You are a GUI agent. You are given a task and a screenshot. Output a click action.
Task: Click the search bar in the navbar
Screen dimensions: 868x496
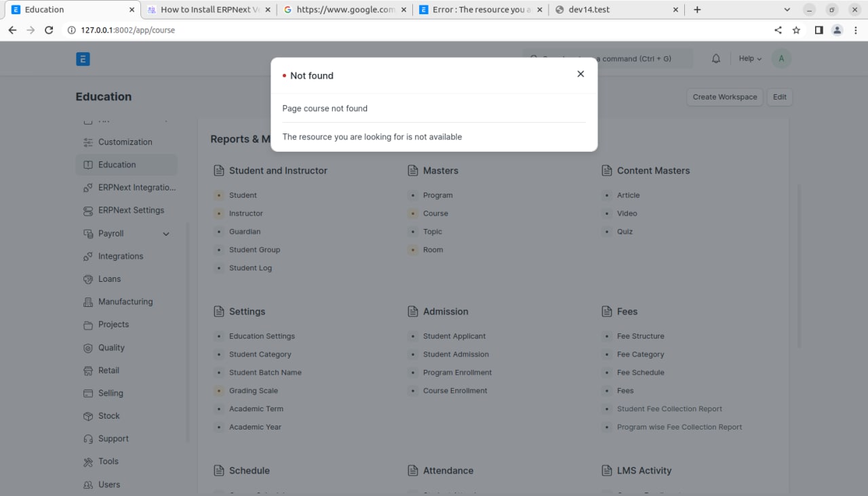click(x=608, y=59)
